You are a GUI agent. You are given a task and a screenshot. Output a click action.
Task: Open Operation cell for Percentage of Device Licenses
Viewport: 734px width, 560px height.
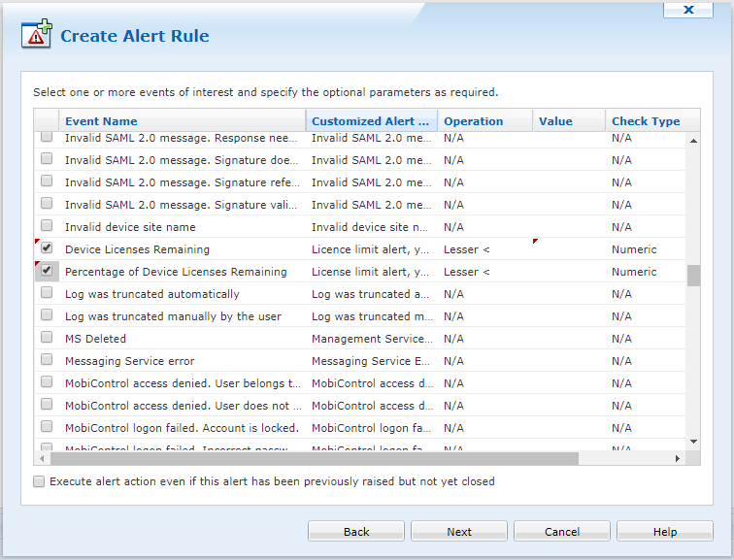(484, 272)
